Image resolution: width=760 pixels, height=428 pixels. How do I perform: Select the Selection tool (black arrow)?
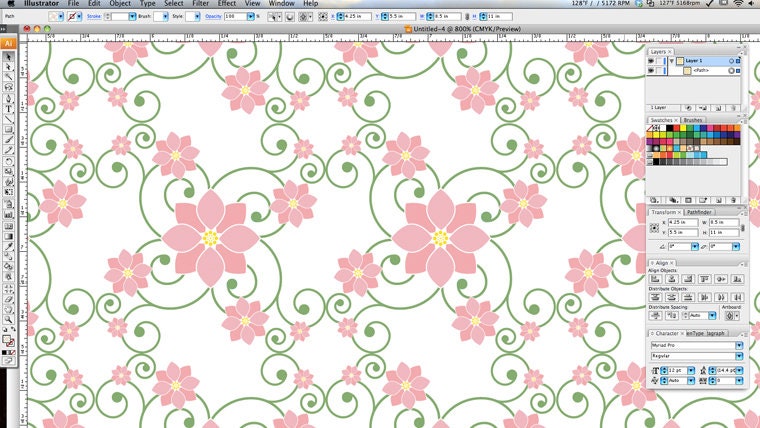point(8,57)
